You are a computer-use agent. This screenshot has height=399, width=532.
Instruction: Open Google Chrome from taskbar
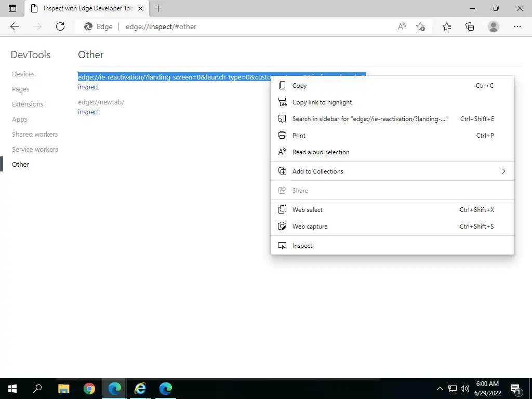(x=89, y=389)
